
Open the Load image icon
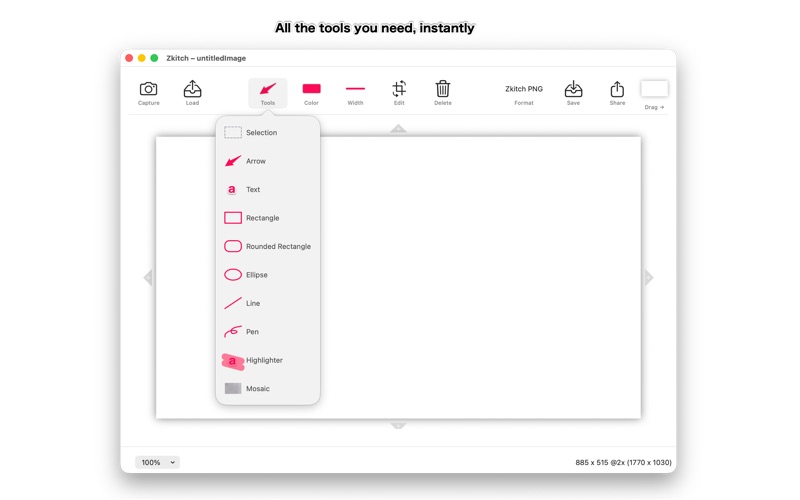point(192,89)
